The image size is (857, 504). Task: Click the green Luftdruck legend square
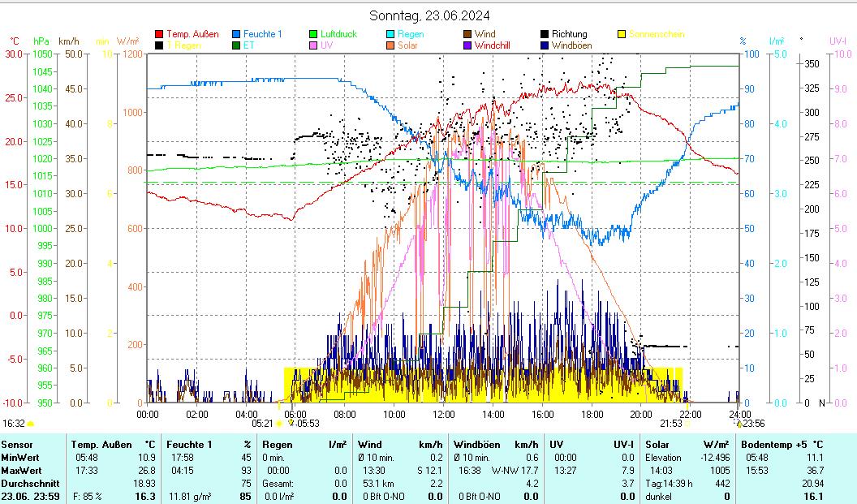[313, 34]
